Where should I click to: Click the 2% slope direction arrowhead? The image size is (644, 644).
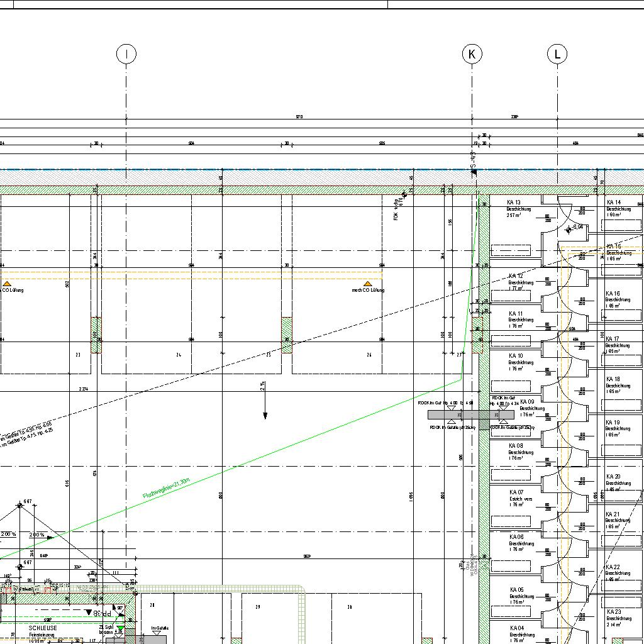(x=265, y=416)
